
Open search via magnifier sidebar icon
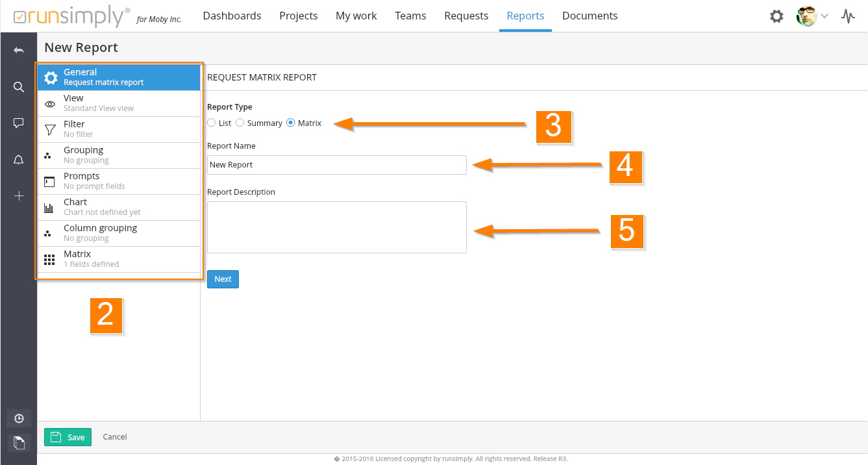pyautogui.click(x=19, y=87)
